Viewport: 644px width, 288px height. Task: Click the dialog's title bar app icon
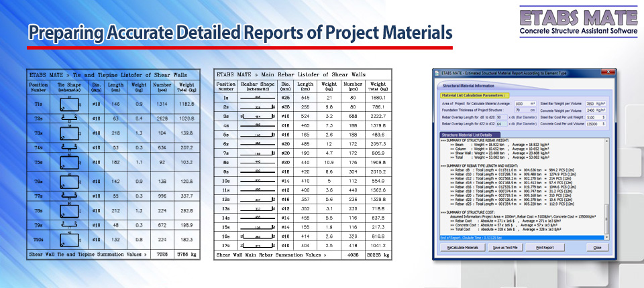click(x=437, y=74)
